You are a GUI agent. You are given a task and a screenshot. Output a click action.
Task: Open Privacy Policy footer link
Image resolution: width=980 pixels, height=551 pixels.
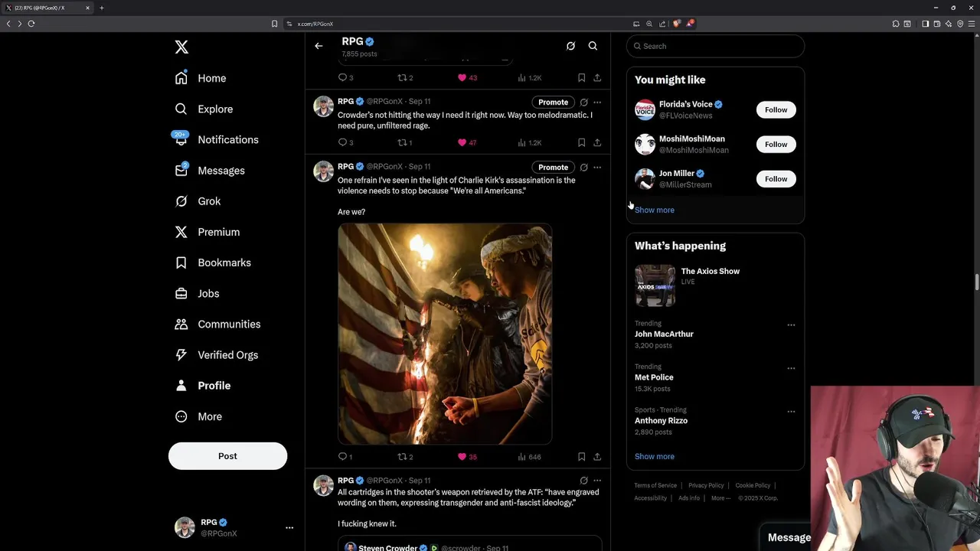tap(706, 485)
